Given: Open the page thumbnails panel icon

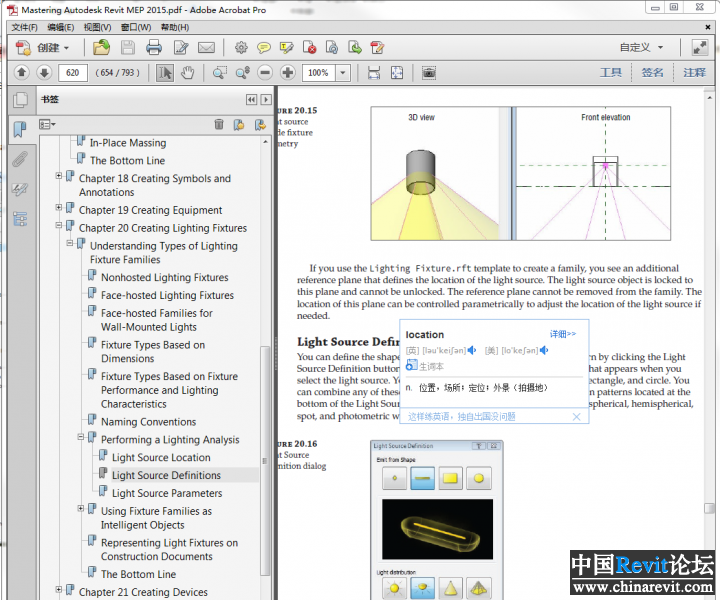Looking at the screenshot, I should point(20,100).
